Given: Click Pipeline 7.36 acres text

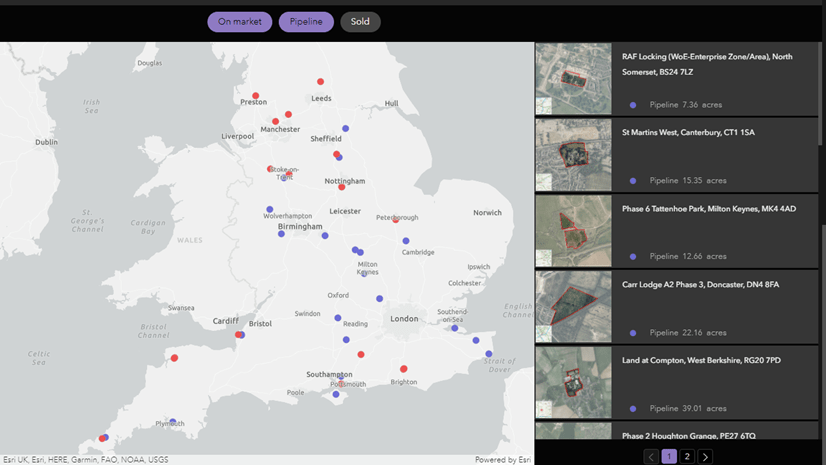Looking at the screenshot, I should pyautogui.click(x=685, y=105).
